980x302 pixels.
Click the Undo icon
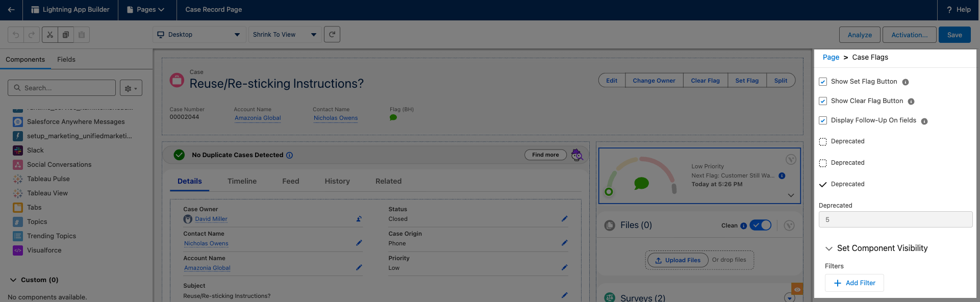[16, 35]
